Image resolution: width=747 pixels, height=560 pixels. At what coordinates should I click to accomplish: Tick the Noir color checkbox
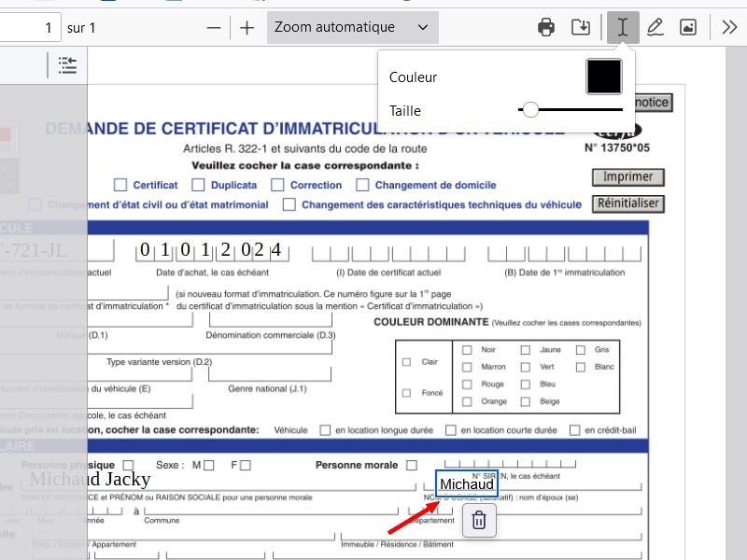467,350
